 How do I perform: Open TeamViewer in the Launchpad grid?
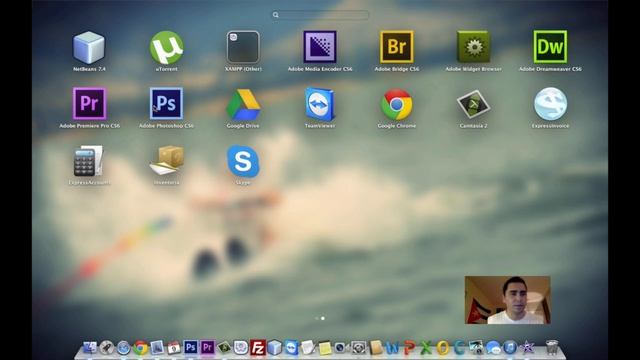(320, 104)
